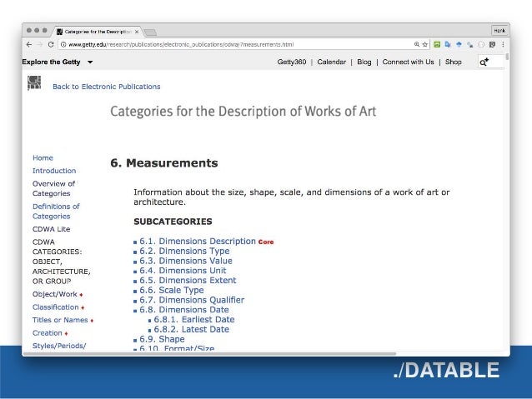Click the Getty search magnifier icon
The image size is (532, 399).
[x=484, y=62]
